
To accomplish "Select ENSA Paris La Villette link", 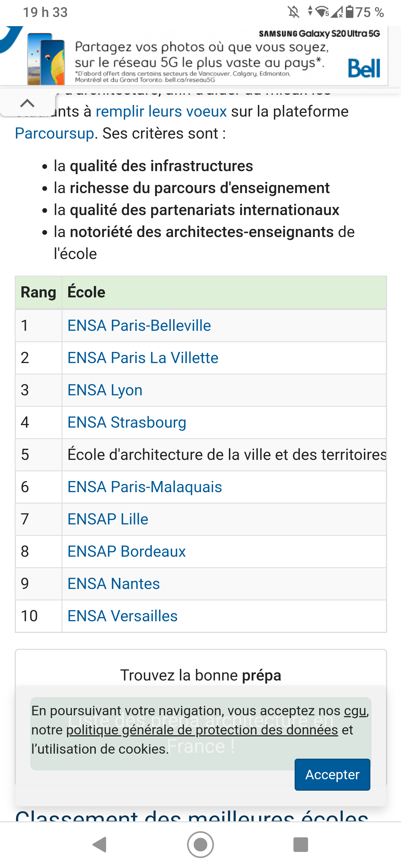I will click(143, 358).
